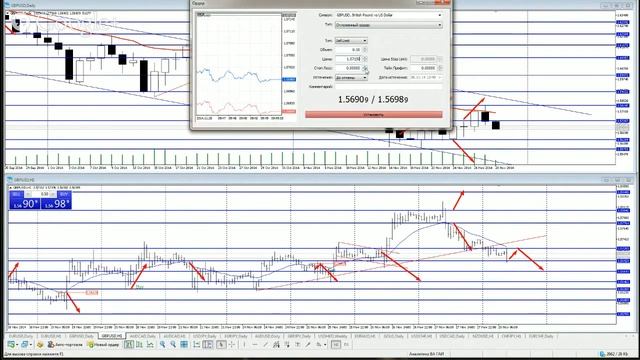Select the Fibonacci retracement tool
The image size is (640, 360).
(287, 345)
